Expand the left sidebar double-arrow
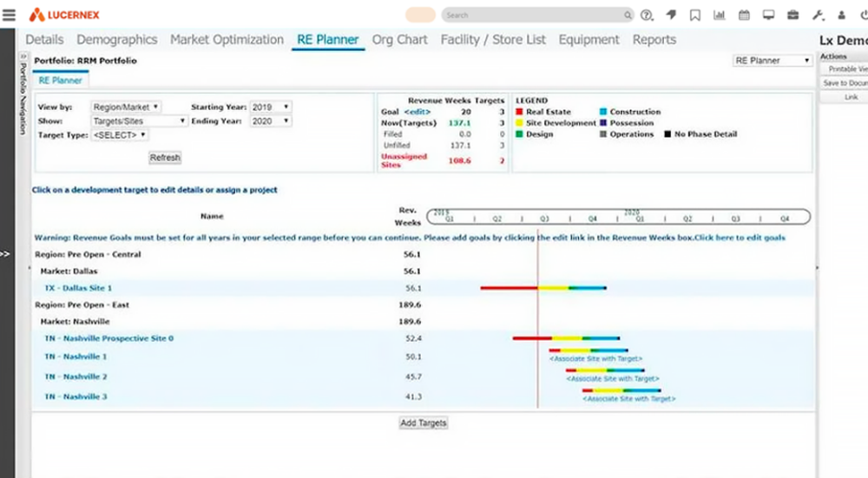The image size is (868, 478). pyautogui.click(x=5, y=254)
